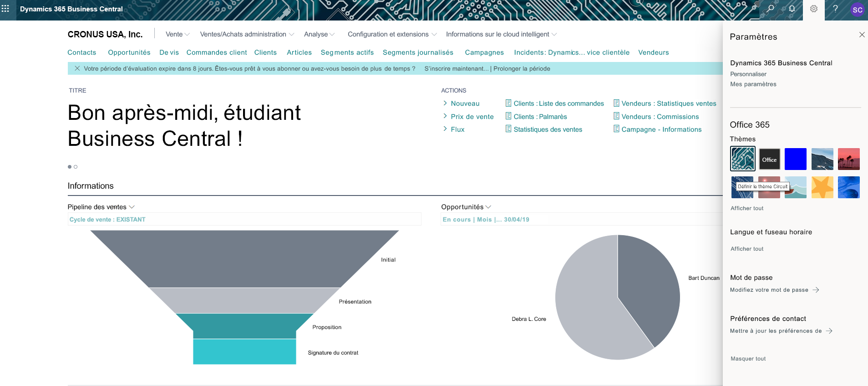Image resolution: width=868 pixels, height=386 pixels.
Task: Open Incidents: Dynamics service clientèle
Action: tap(572, 52)
